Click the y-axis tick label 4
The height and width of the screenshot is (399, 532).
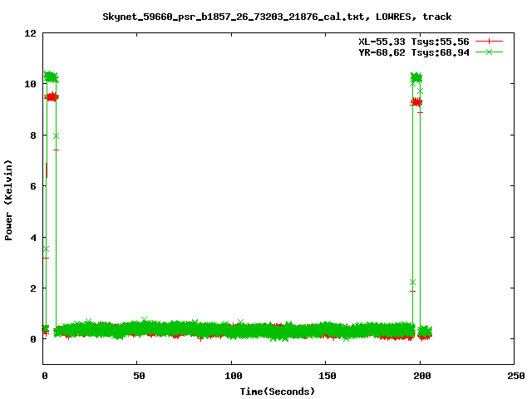tap(32, 238)
